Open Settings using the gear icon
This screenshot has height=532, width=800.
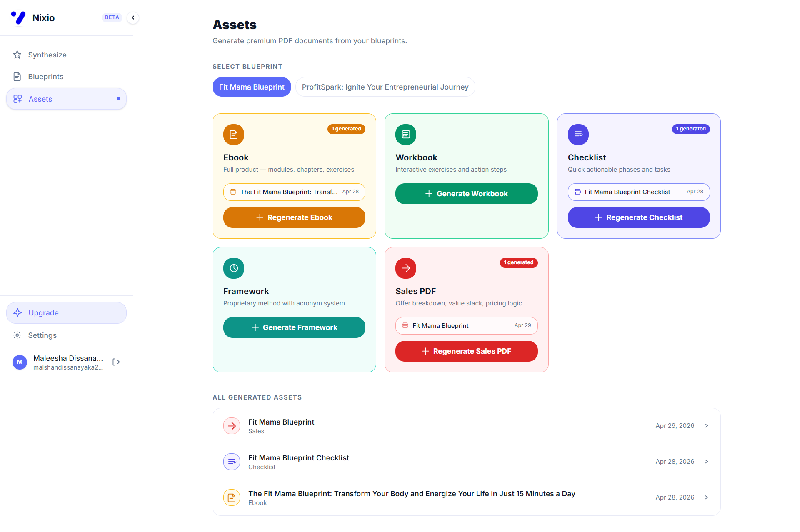pyautogui.click(x=17, y=335)
